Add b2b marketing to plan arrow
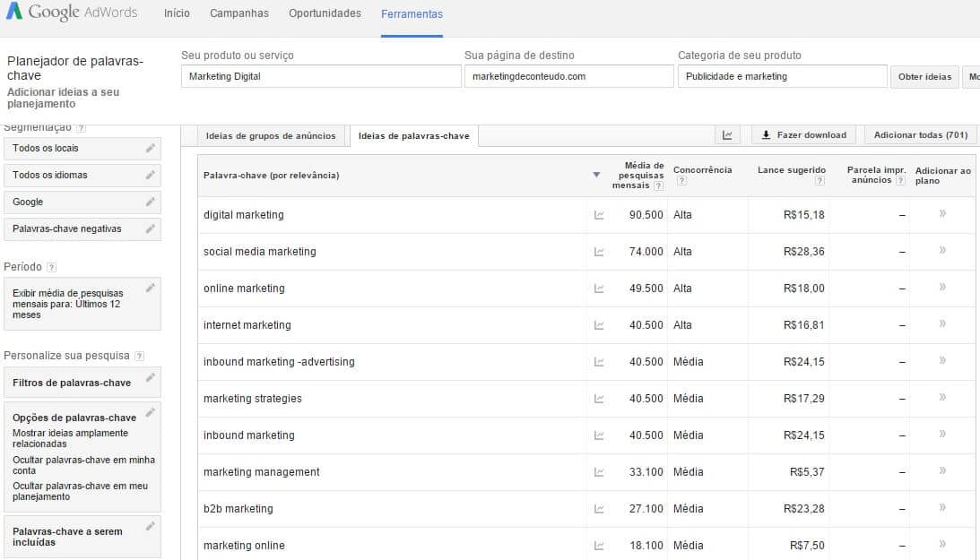Screen dimensions: 980x560 pos(942,508)
